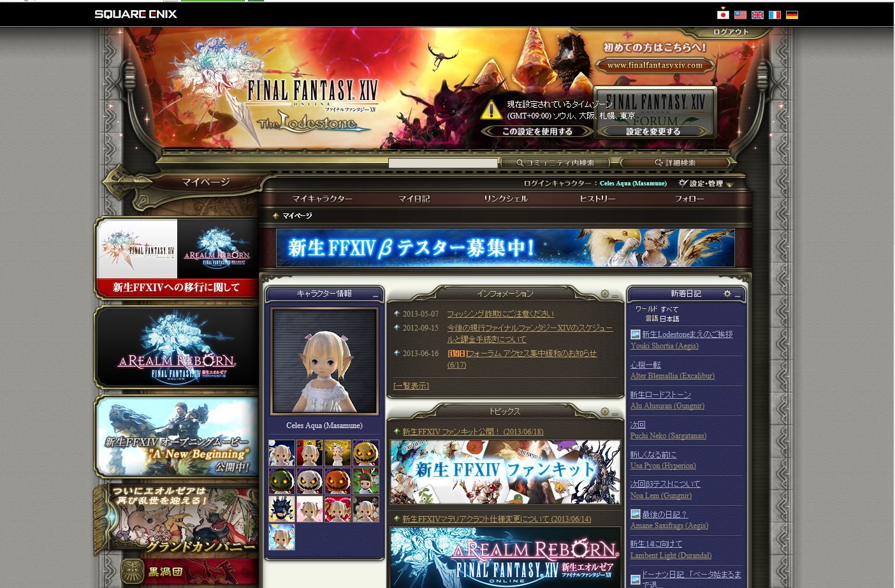The image size is (895, 588).
Task: Choose the reindeer costume avatar icon
Action: [x=366, y=481]
